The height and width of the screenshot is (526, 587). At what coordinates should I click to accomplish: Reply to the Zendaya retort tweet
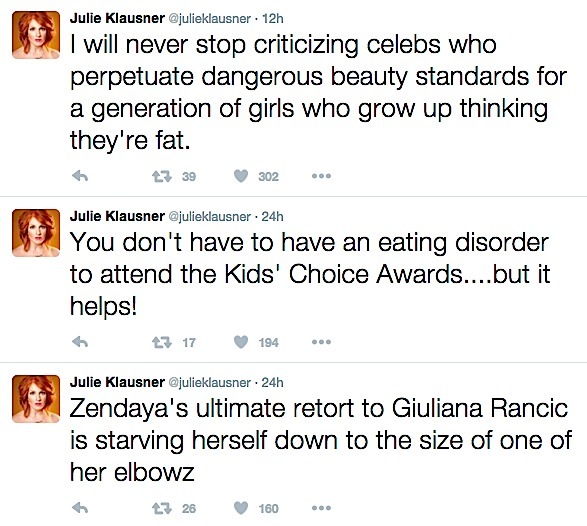pos(80,508)
